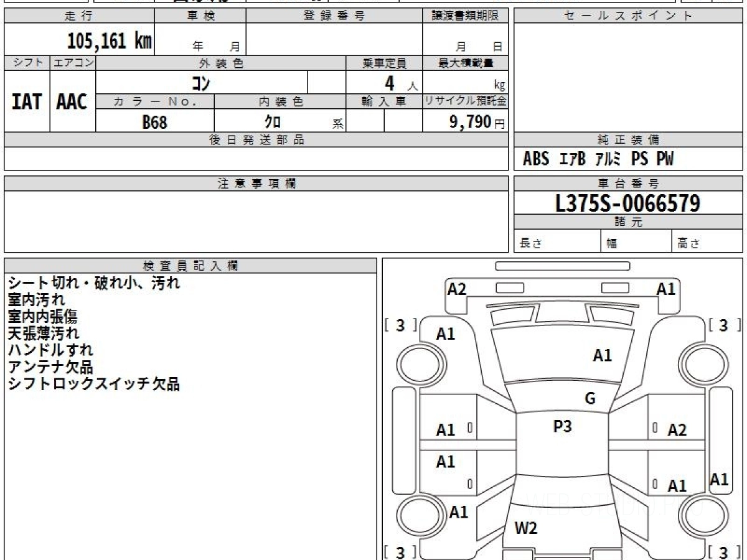Click the A2 mark beside the door
This screenshot has width=747, height=560.
(x=677, y=430)
